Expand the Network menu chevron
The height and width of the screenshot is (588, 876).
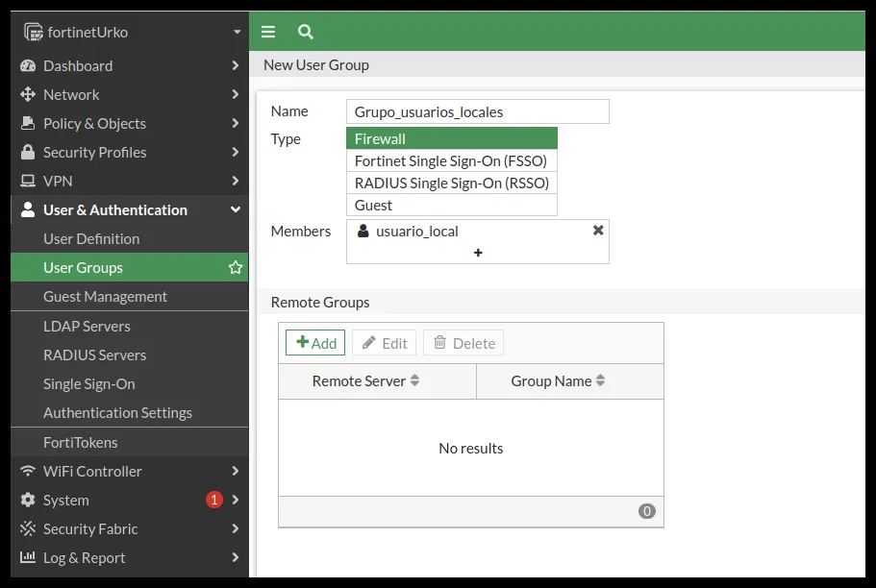coord(236,94)
